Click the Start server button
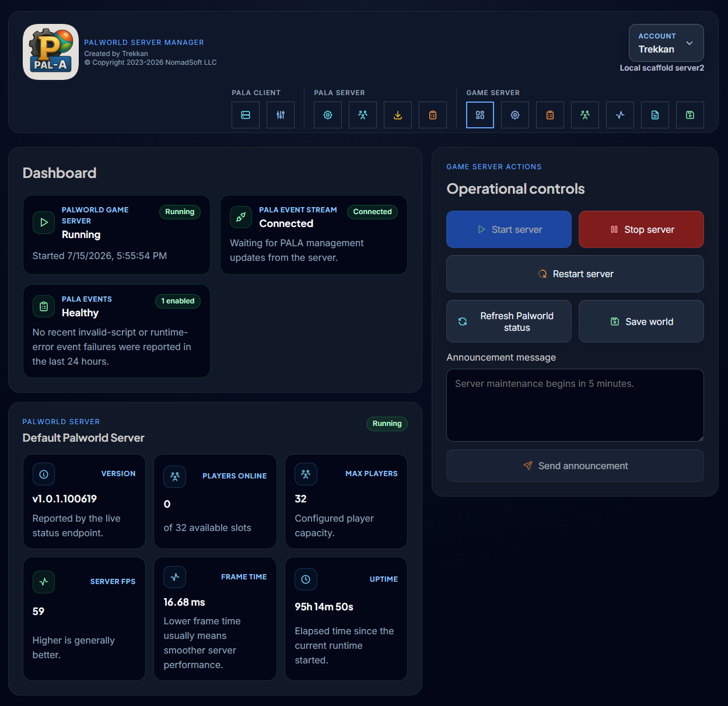The height and width of the screenshot is (706, 728). coord(509,229)
